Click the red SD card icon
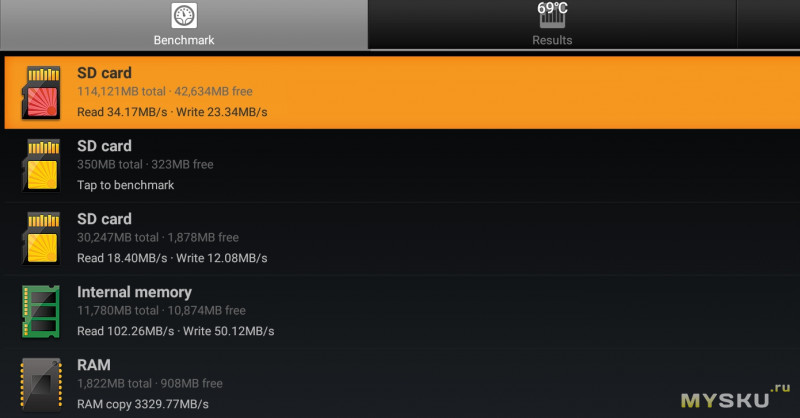Viewport: 800px width, 418px height. [x=41, y=92]
